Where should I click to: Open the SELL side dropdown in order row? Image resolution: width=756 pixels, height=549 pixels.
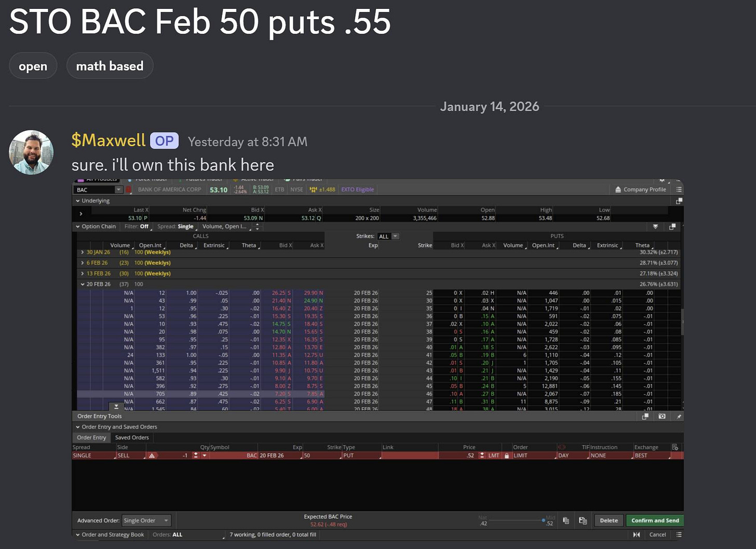[130, 456]
